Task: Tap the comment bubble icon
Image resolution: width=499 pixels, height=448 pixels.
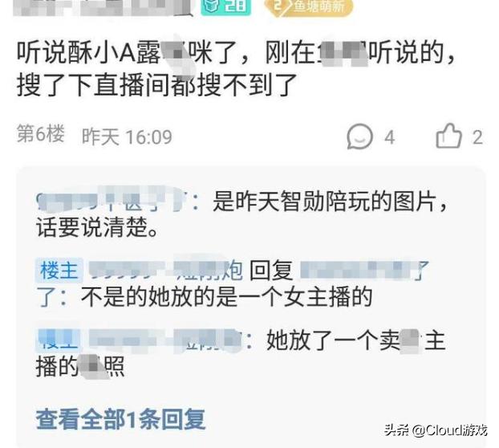Action: click(359, 136)
